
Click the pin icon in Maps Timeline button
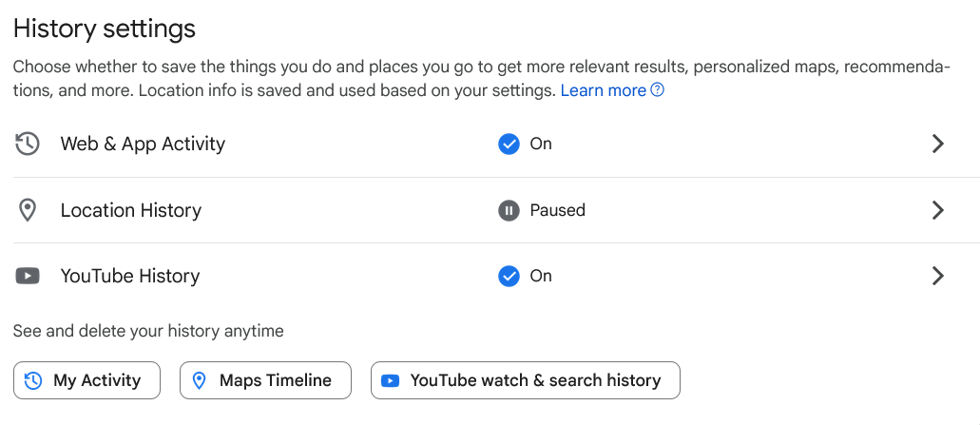coord(200,380)
